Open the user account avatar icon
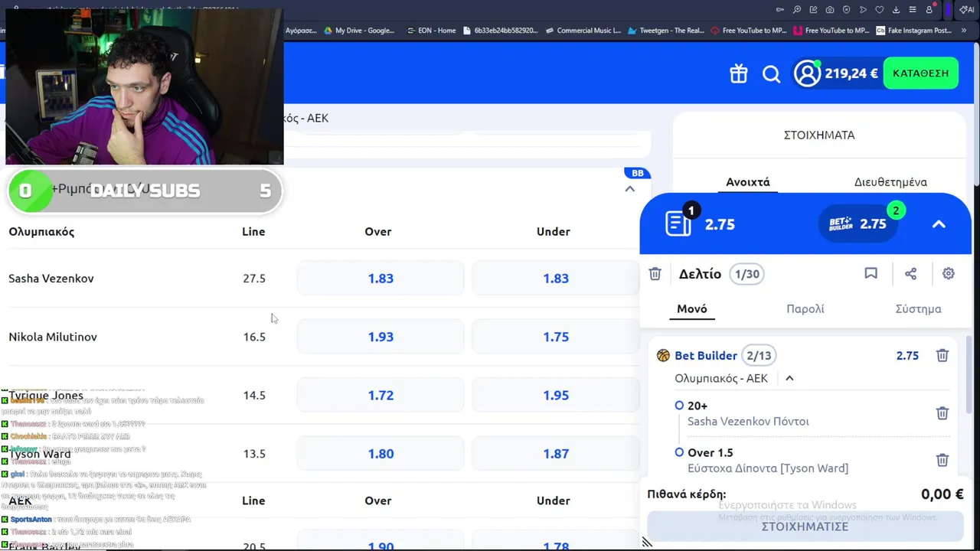The width and height of the screenshot is (980, 551). pyautogui.click(x=807, y=73)
